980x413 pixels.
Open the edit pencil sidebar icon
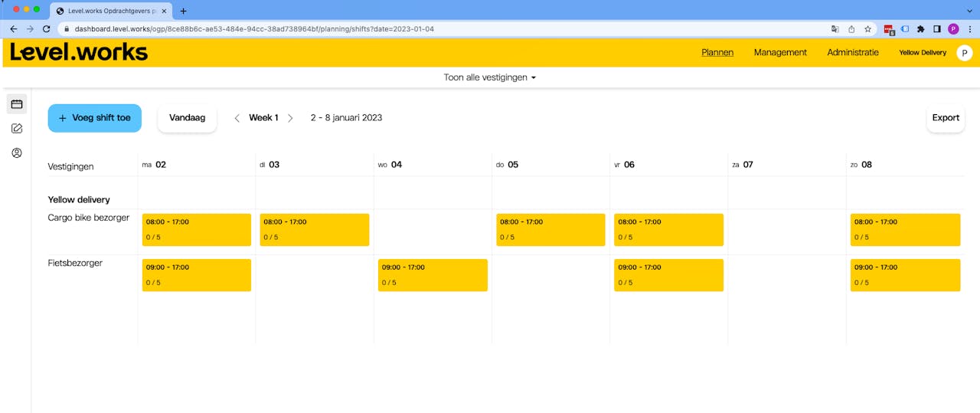click(x=17, y=129)
